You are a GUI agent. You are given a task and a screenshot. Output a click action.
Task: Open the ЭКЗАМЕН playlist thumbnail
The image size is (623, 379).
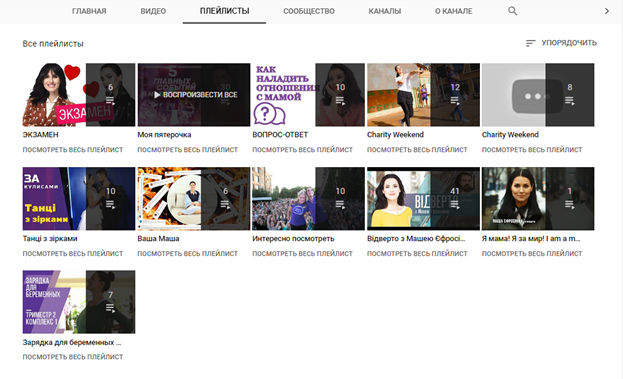[x=79, y=95]
